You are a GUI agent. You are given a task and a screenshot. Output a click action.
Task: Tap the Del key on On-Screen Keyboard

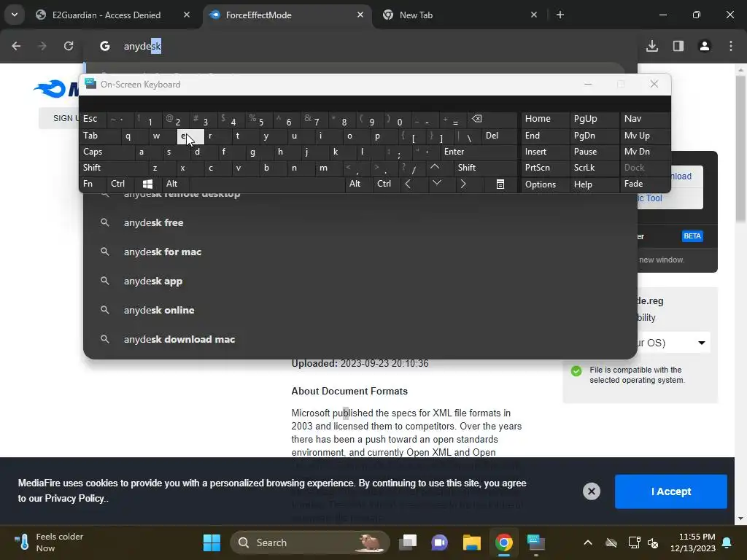point(499,136)
